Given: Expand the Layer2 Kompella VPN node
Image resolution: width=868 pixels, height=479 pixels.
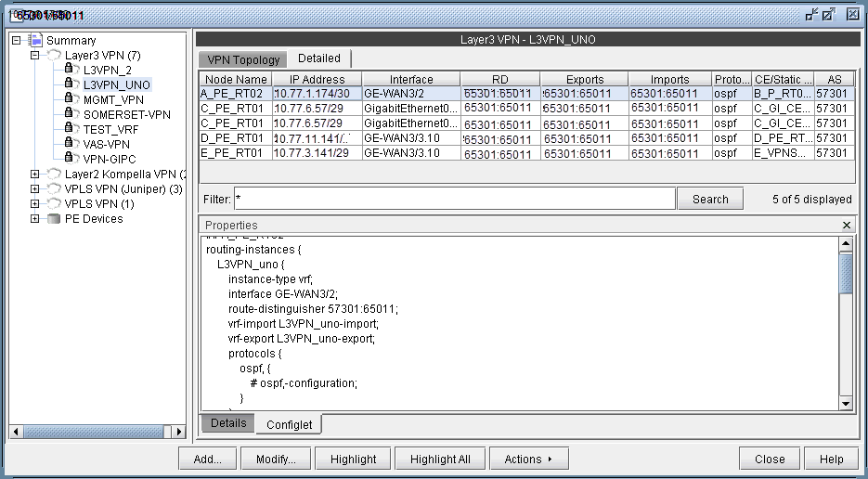Looking at the screenshot, I should click(34, 174).
